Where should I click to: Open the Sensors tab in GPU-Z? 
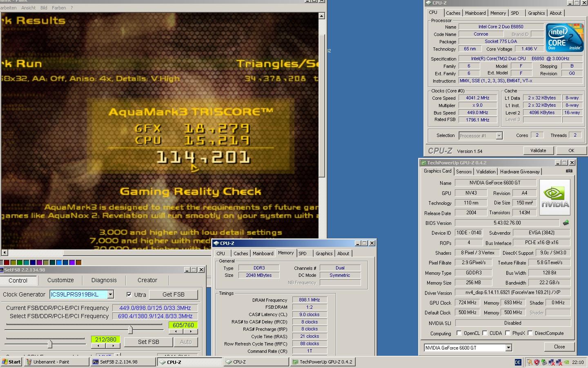pos(464,172)
